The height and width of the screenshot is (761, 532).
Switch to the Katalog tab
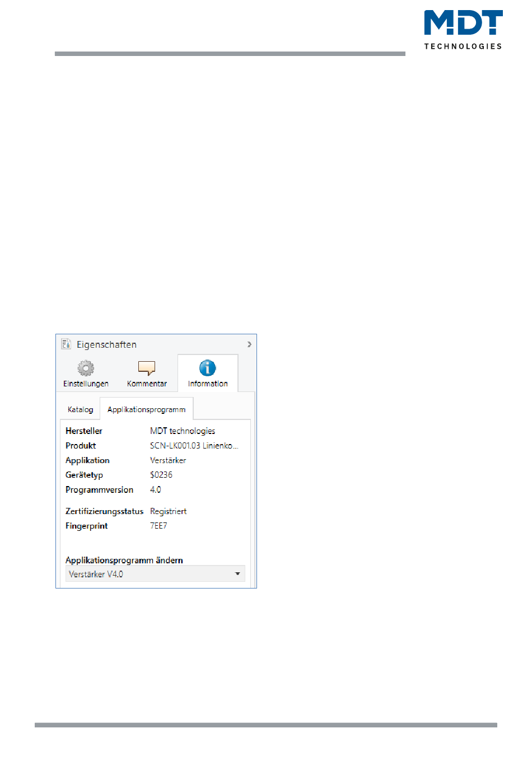[80, 409]
